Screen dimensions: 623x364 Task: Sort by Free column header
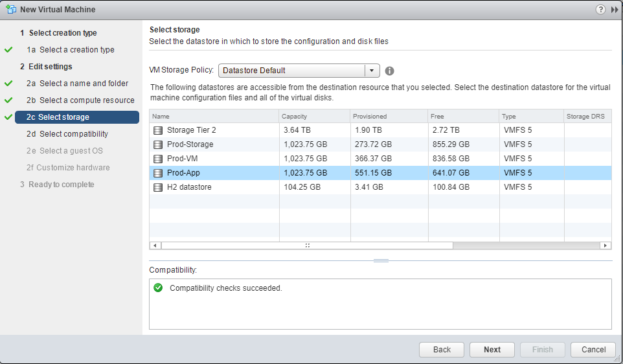tap(464, 117)
